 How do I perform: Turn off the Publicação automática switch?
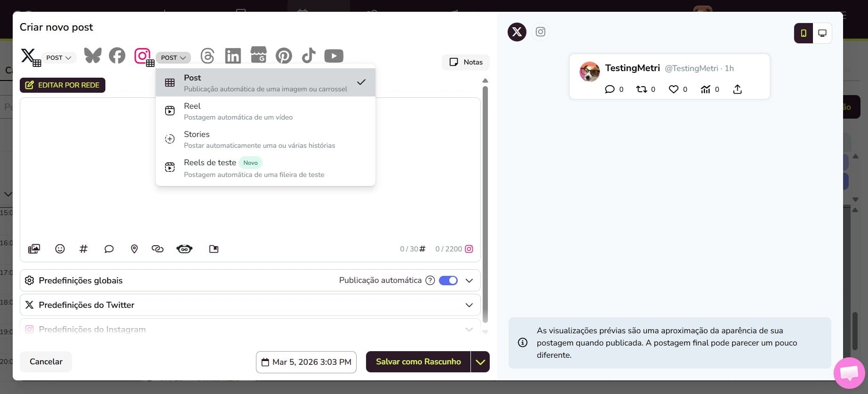tap(448, 281)
